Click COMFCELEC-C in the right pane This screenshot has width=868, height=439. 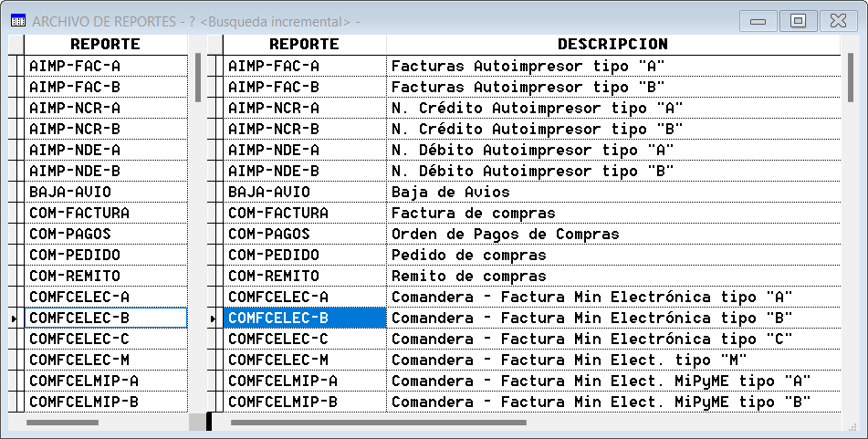point(305,340)
